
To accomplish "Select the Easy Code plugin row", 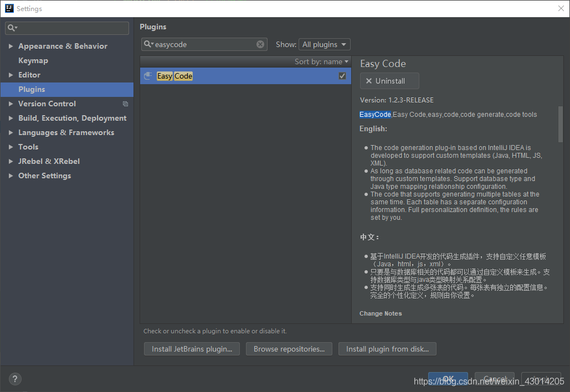I will pos(245,76).
